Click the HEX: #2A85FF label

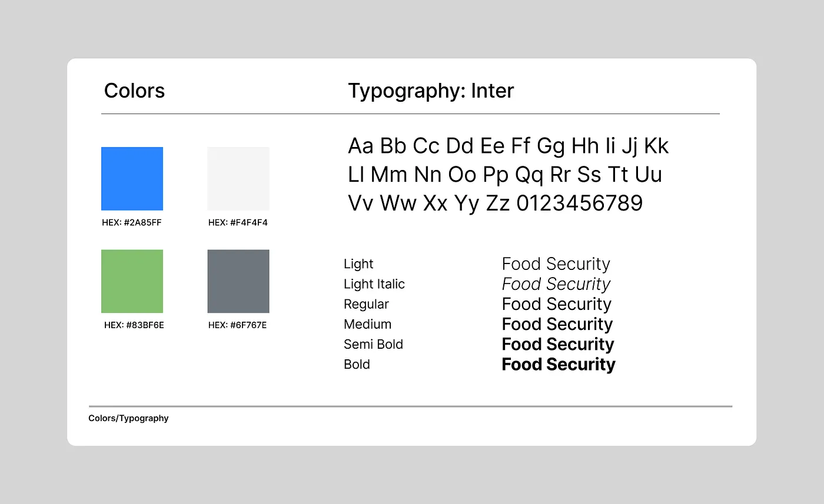(132, 223)
